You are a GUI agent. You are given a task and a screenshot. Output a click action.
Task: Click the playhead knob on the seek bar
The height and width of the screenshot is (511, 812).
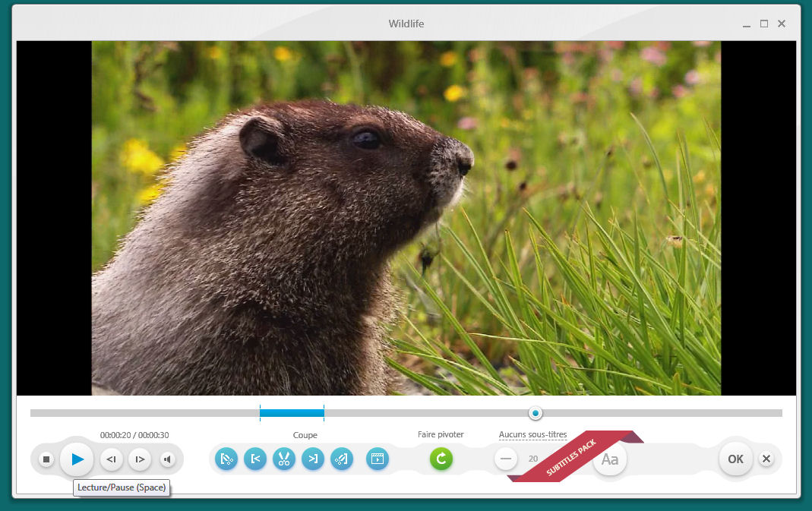point(536,413)
